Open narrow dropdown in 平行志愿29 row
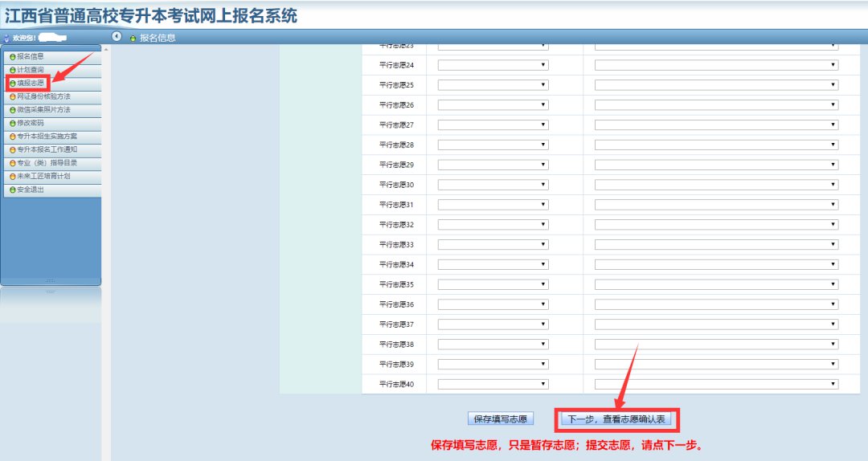Screen dimensions: 868x461 493,165
